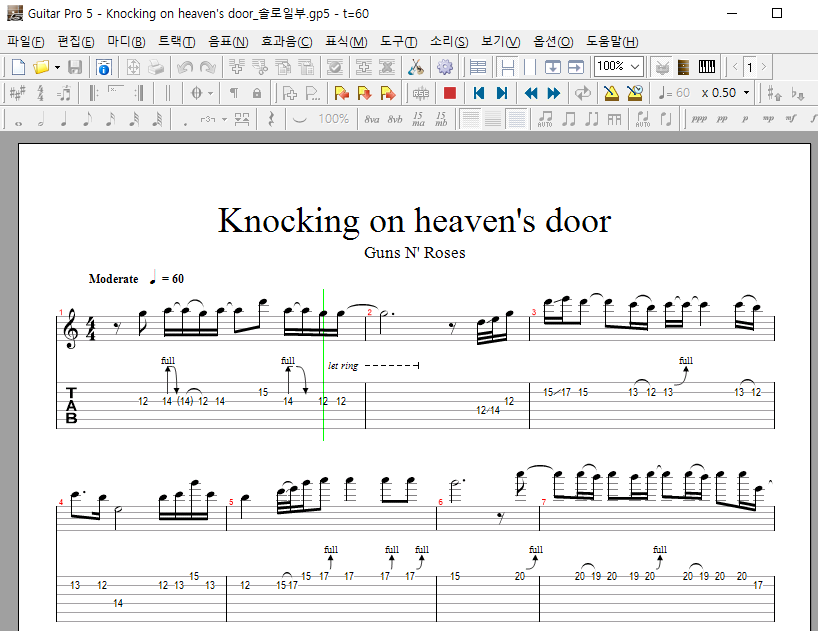Switch to vertical screen mode
The image size is (818, 631).
[552, 67]
